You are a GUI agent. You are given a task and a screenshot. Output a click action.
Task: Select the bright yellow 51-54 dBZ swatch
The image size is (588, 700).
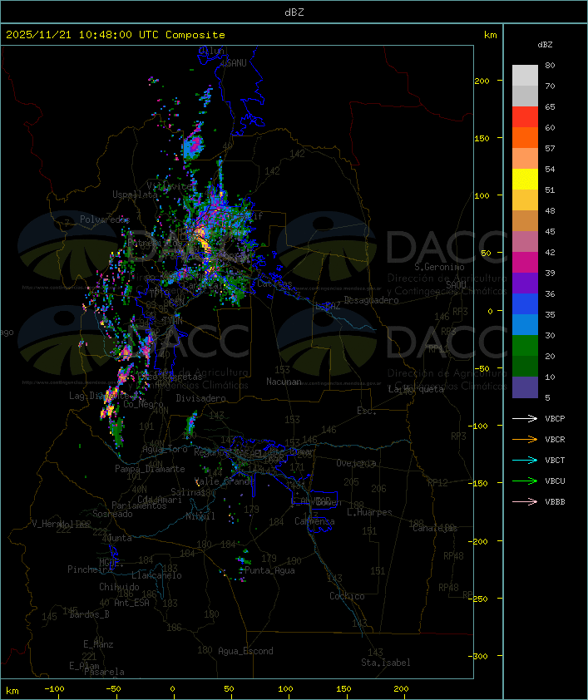coord(525,180)
